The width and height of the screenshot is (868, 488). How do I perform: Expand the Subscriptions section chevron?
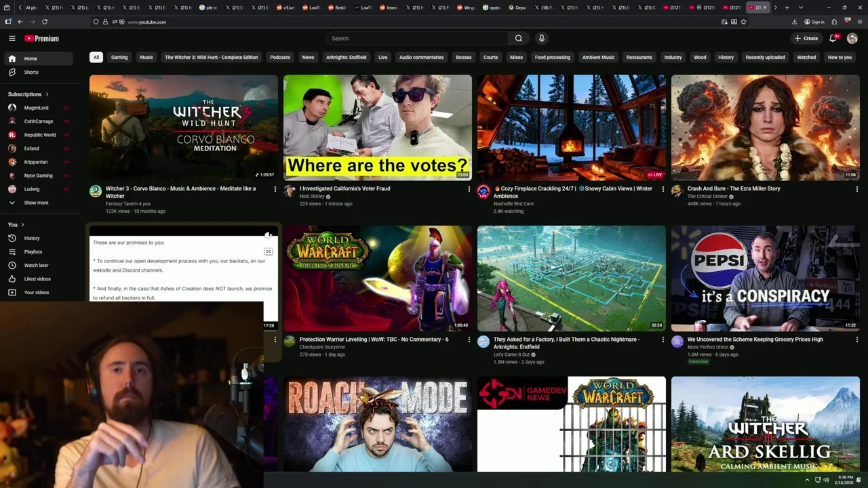click(47, 94)
